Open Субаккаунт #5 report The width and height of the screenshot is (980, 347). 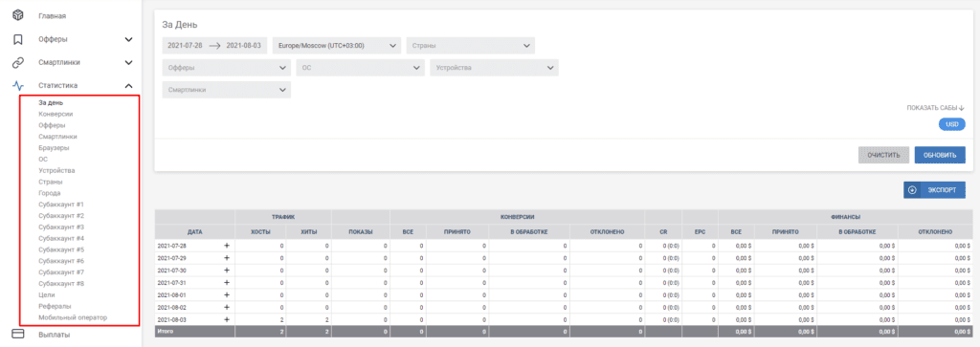click(61, 249)
